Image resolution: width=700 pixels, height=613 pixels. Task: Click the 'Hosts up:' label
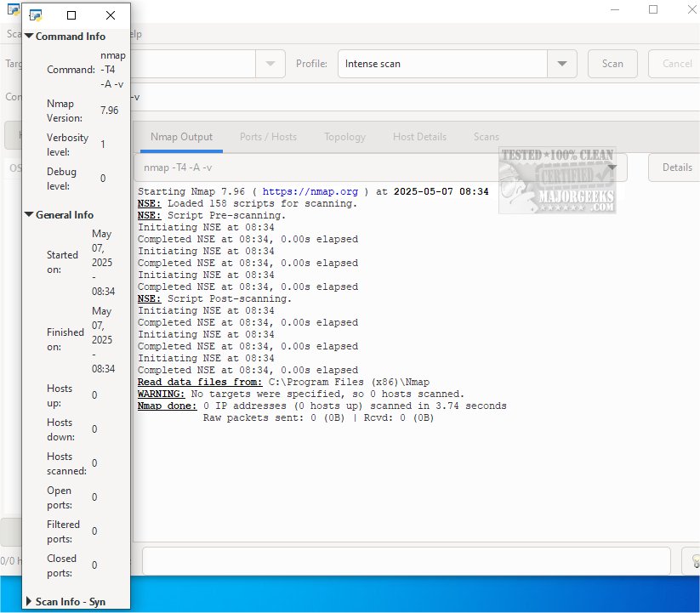pyautogui.click(x=60, y=395)
